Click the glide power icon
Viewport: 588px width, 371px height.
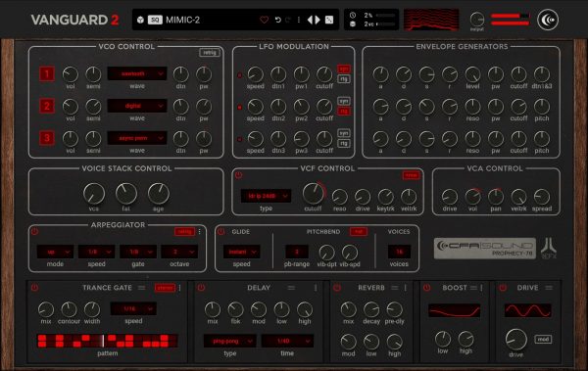click(x=221, y=232)
